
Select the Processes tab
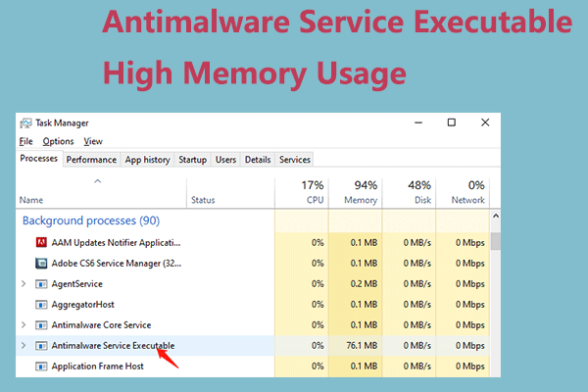tap(39, 159)
